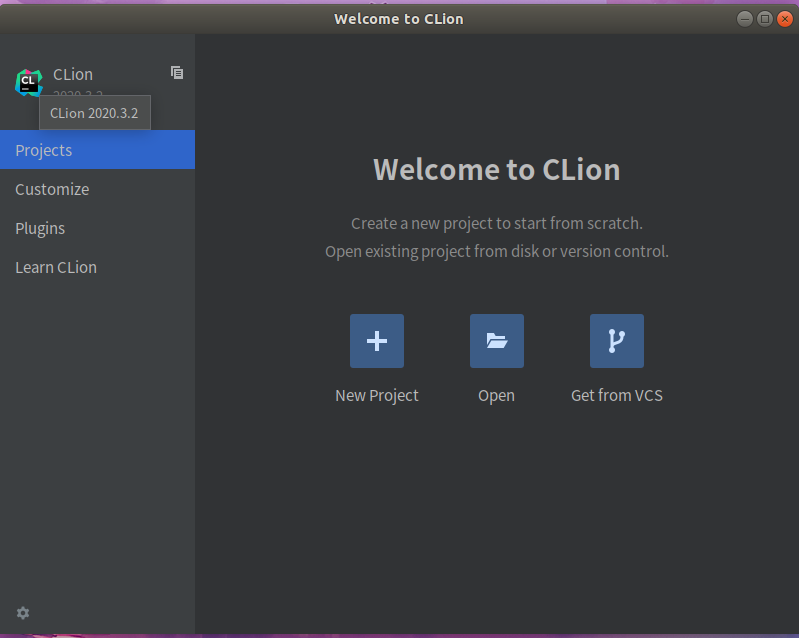Open the Plugins tab
The image size is (799, 638).
[97, 228]
